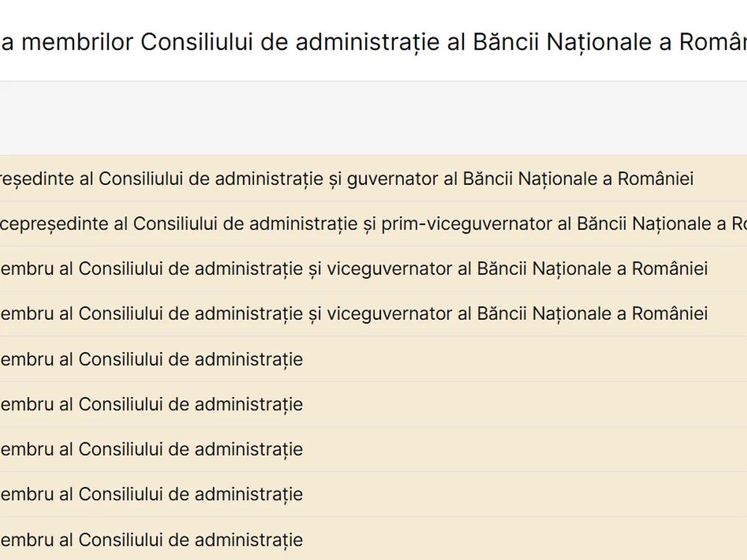Viewport: 747px width, 560px height.
Task: Click the second plain membru al Consiliului row
Action: (151, 404)
